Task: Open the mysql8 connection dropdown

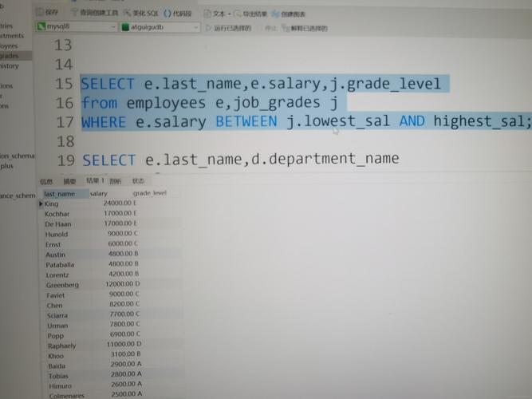Action: point(77,26)
